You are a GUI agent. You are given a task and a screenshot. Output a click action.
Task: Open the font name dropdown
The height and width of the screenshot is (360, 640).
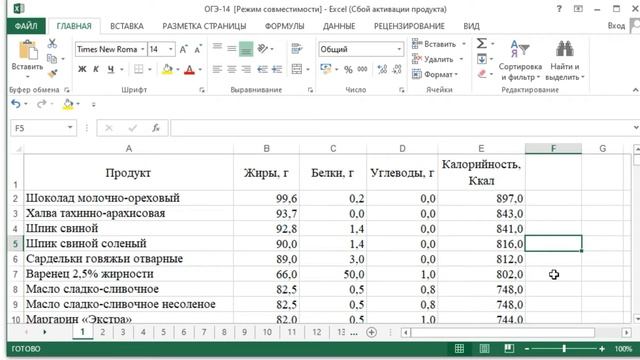point(142,49)
